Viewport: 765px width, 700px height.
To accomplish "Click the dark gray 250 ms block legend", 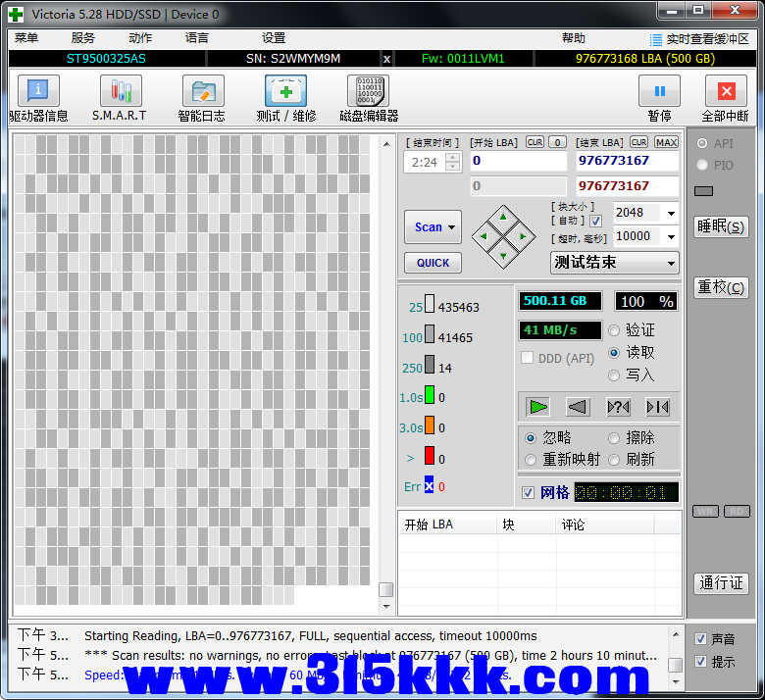I will point(430,364).
